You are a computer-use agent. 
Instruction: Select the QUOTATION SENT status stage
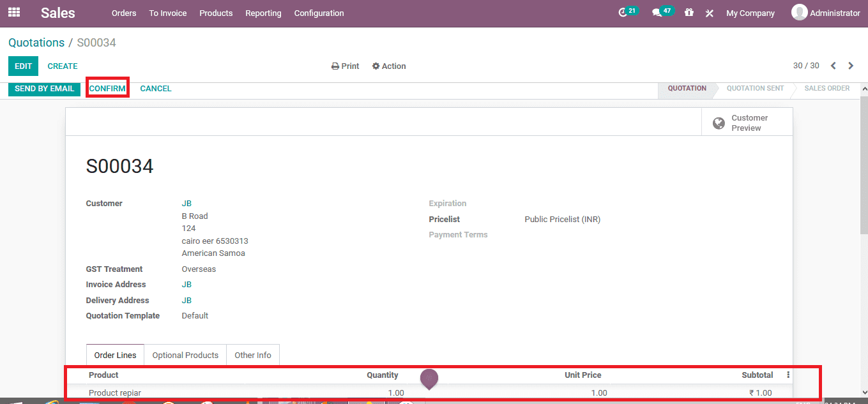click(755, 89)
